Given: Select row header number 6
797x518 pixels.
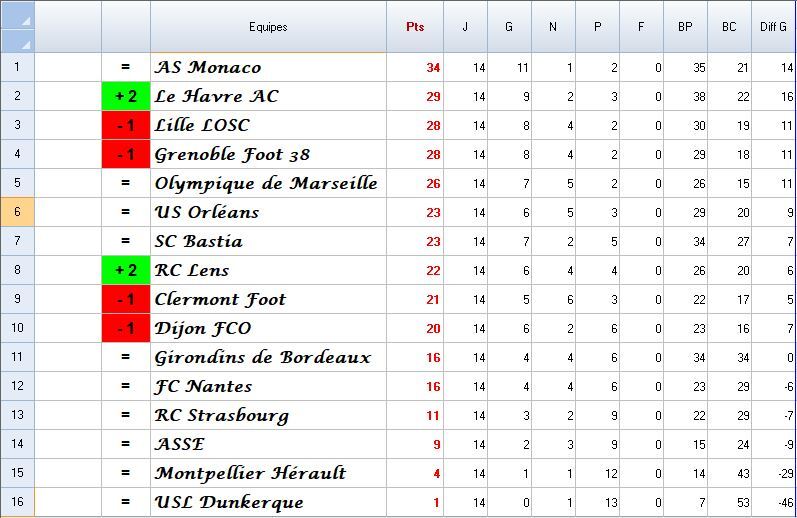Looking at the screenshot, I should pos(17,212).
